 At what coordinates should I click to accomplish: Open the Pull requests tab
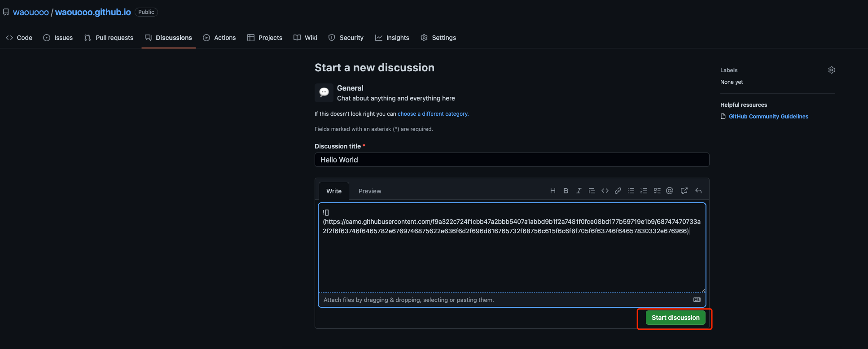tap(109, 38)
